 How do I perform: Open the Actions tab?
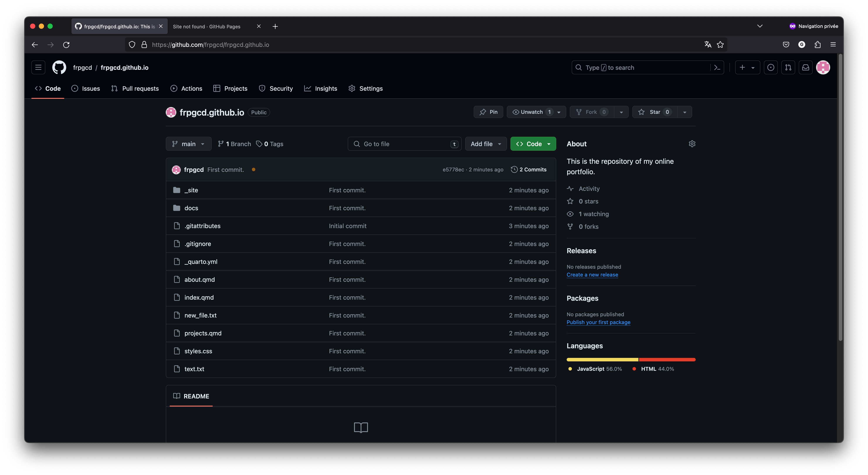(x=186, y=88)
